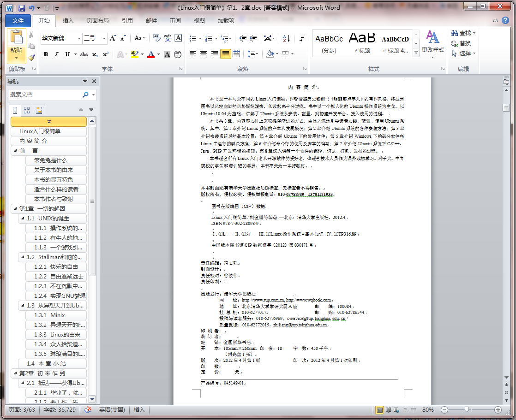This screenshot has width=516, height=420.
Task: Apply subscript formatting
Action: (95, 54)
